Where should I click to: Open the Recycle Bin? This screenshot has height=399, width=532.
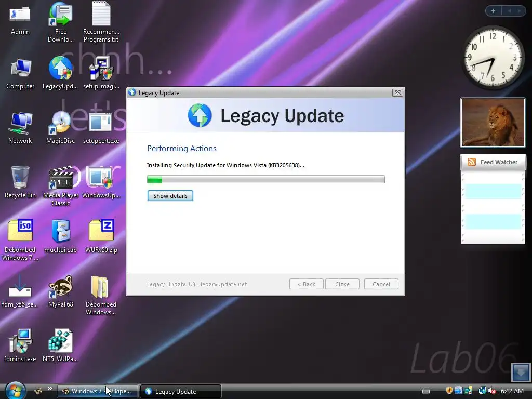(x=20, y=182)
